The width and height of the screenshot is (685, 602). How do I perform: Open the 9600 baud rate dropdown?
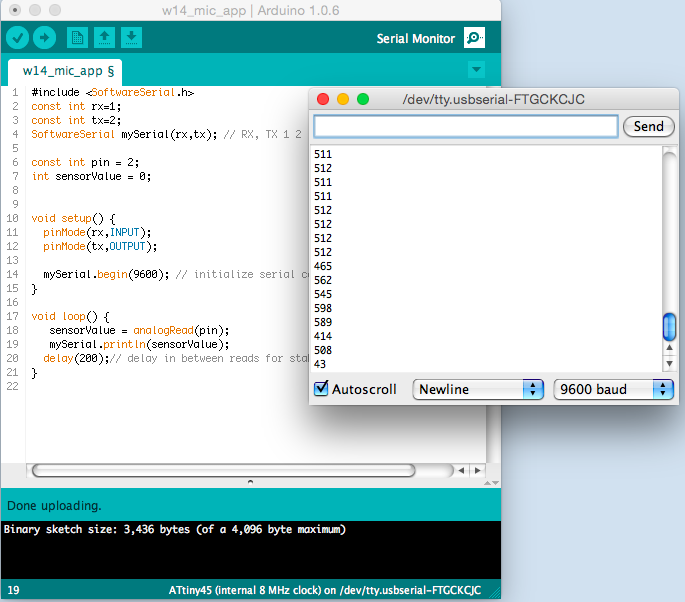pos(613,389)
